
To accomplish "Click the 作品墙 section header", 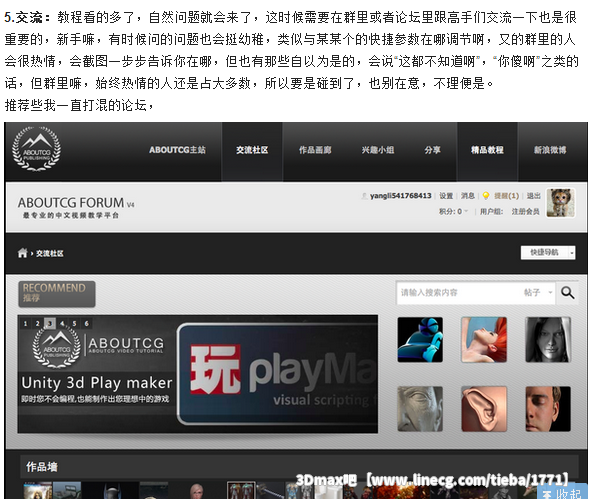I will coord(41,467).
